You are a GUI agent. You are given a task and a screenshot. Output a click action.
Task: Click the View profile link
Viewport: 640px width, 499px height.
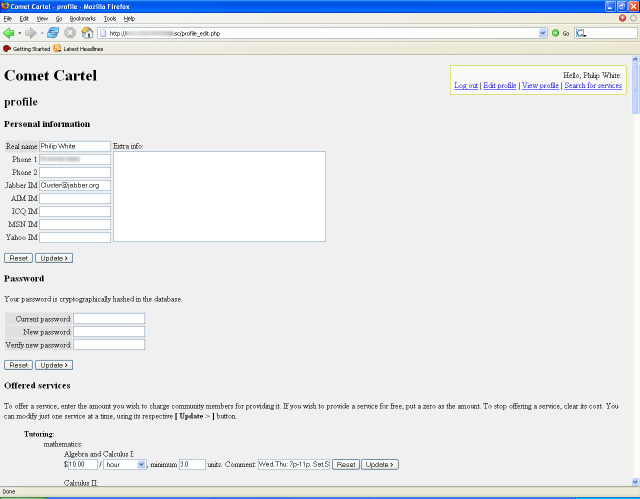point(540,85)
